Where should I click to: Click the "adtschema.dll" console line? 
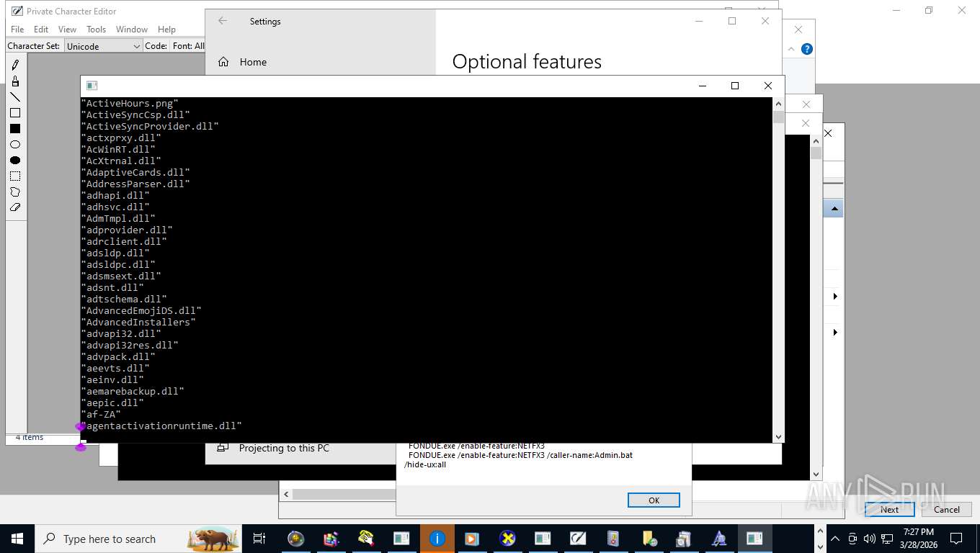point(124,300)
